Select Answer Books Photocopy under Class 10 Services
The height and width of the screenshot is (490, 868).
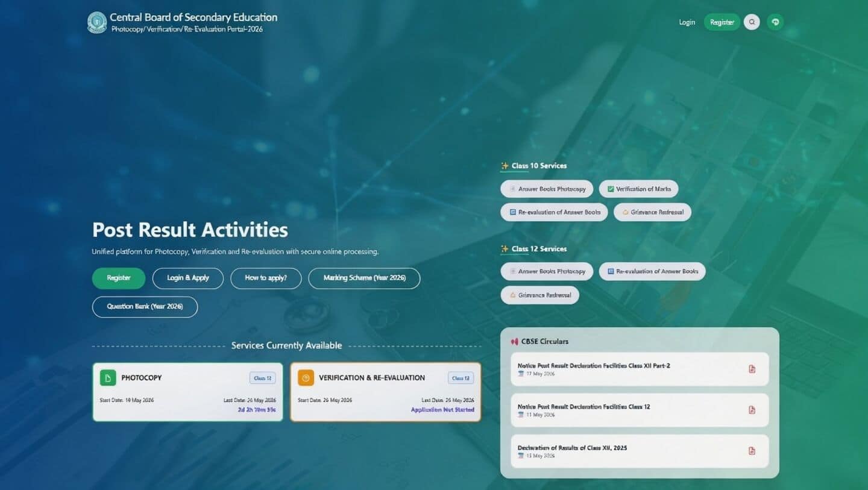click(547, 189)
